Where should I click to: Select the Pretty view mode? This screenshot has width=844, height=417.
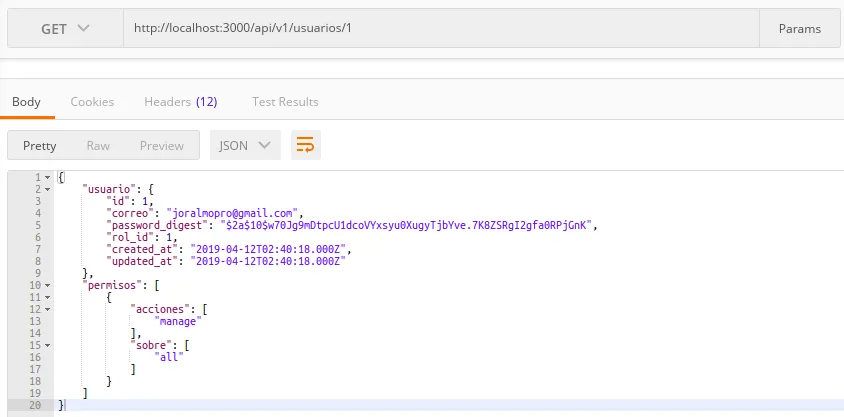[x=40, y=145]
